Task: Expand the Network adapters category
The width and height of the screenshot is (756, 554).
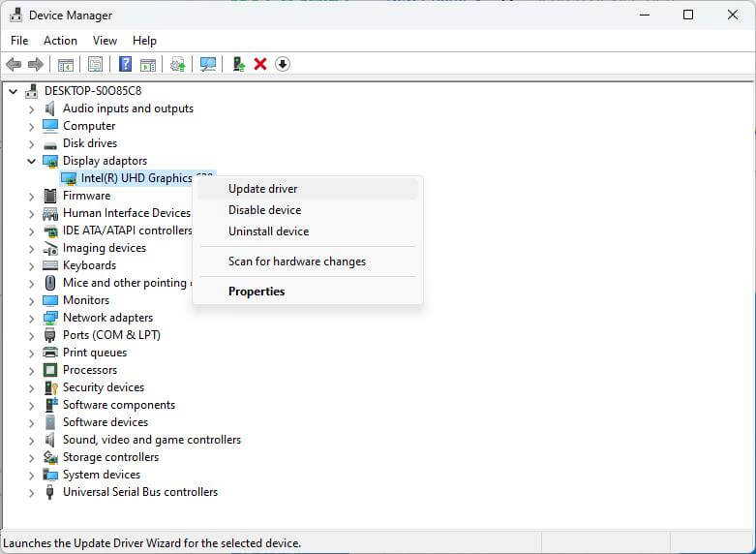Action: coord(31,318)
